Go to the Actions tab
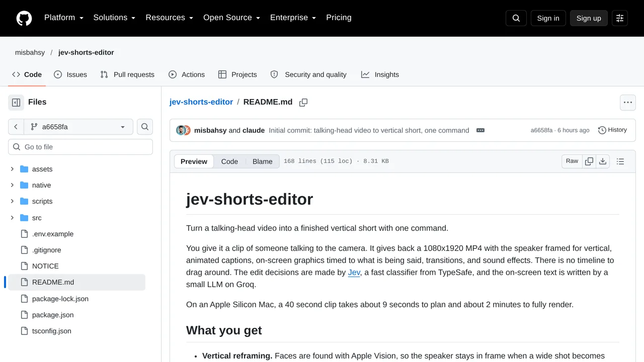 click(187, 74)
